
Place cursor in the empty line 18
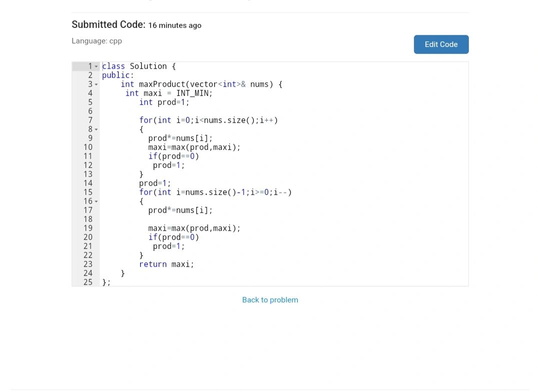(x=200, y=219)
